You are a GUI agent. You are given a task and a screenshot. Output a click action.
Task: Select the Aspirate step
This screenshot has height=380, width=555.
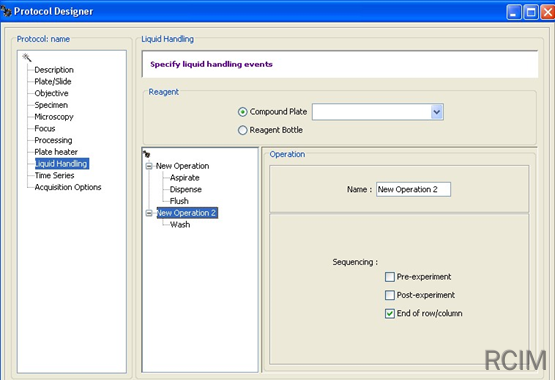coord(184,178)
